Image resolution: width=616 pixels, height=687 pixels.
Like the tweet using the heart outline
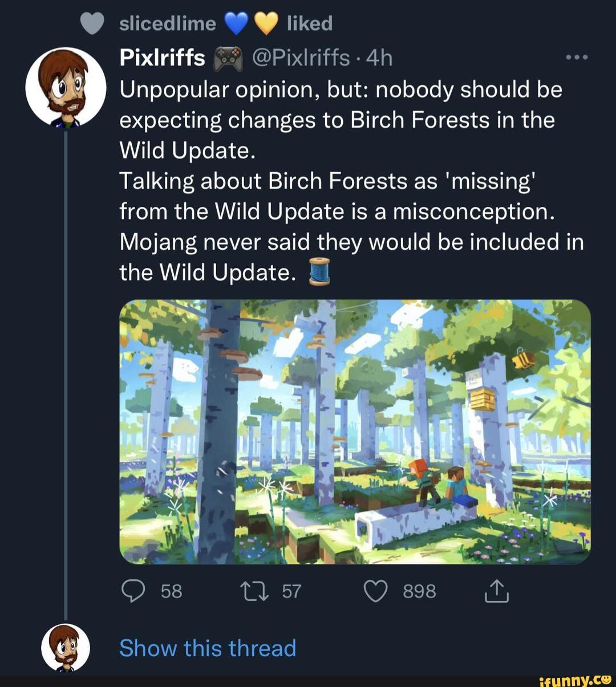pyautogui.click(x=376, y=591)
